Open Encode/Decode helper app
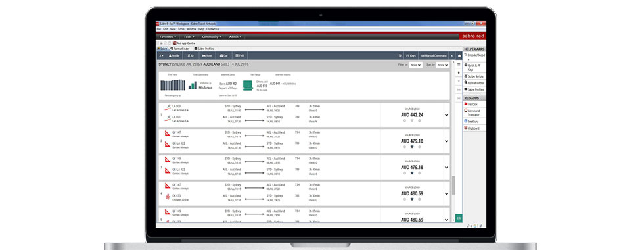Image resolution: width=644 pixels, height=250 pixels. pyautogui.click(x=474, y=57)
